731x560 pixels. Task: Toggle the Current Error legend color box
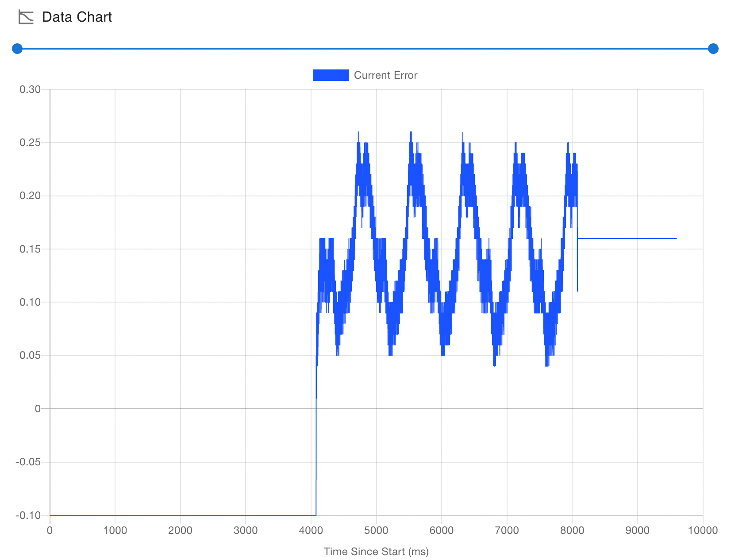click(x=331, y=75)
